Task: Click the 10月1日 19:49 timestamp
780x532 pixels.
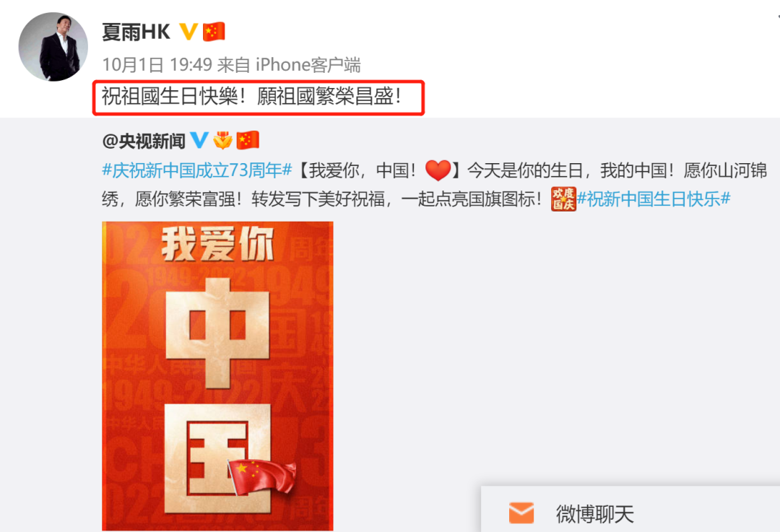Action: (x=157, y=65)
